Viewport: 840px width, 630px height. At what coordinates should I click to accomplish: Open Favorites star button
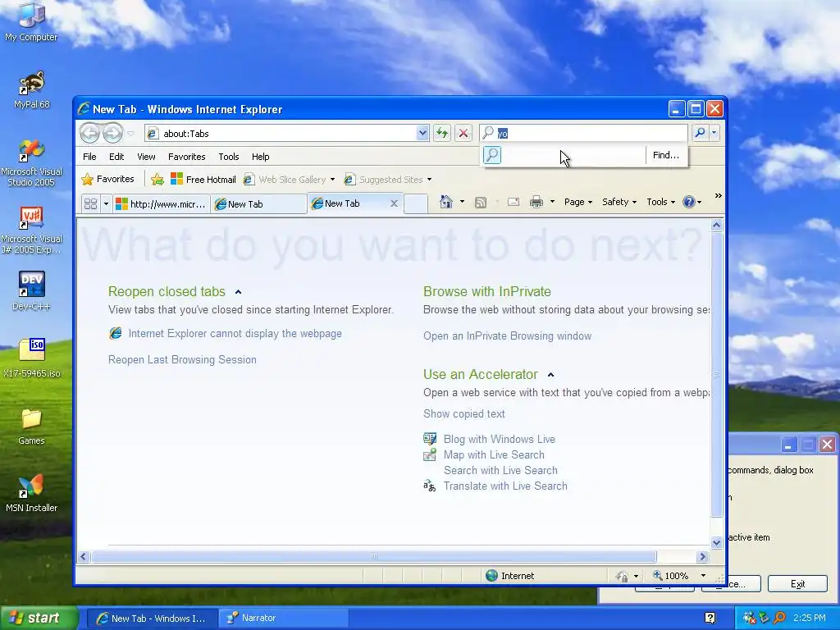tap(107, 179)
